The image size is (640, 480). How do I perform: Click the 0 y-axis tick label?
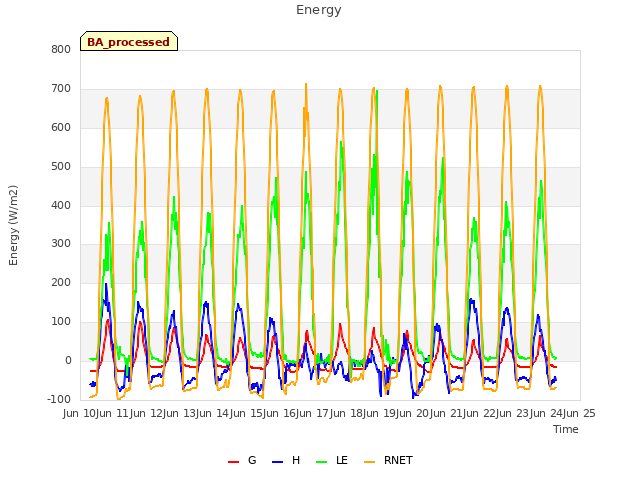coord(68,360)
